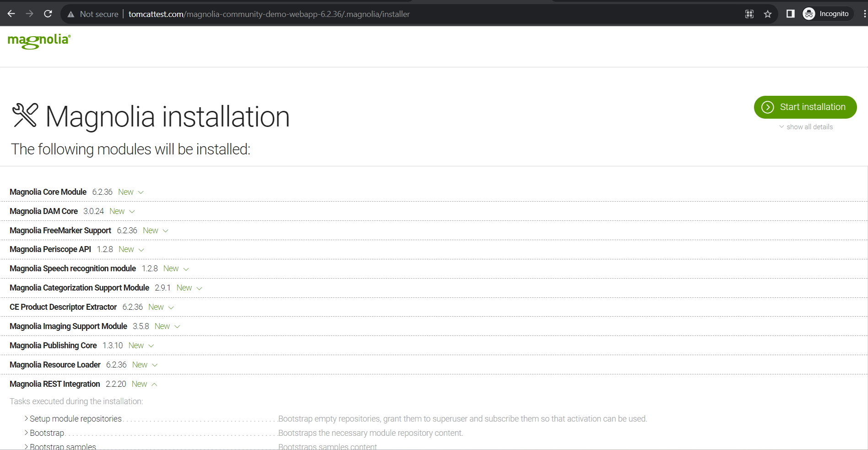Expand the Bootstrap task entry

pyautogui.click(x=27, y=433)
